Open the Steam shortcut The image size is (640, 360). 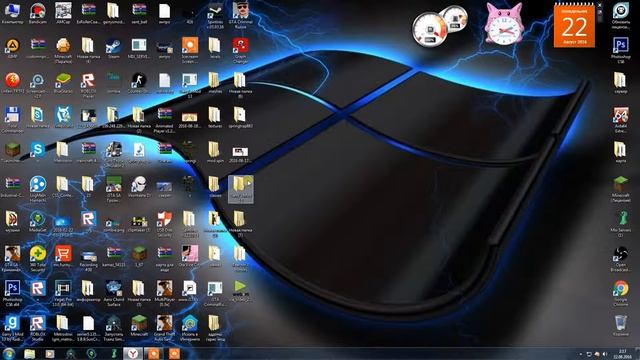(x=113, y=49)
